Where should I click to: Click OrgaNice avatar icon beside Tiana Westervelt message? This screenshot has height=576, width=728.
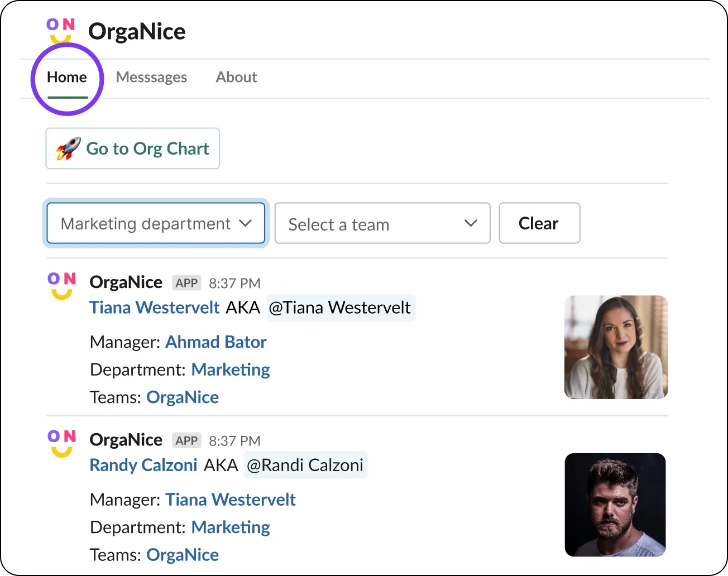click(x=61, y=286)
